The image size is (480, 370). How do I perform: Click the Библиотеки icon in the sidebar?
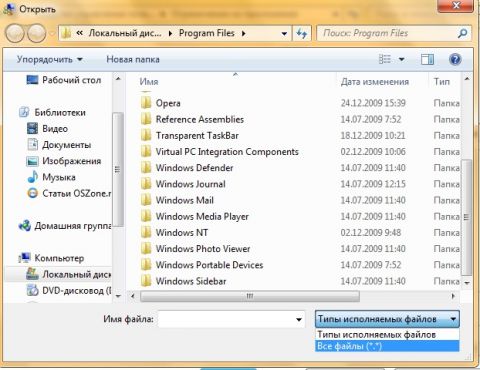(24, 112)
